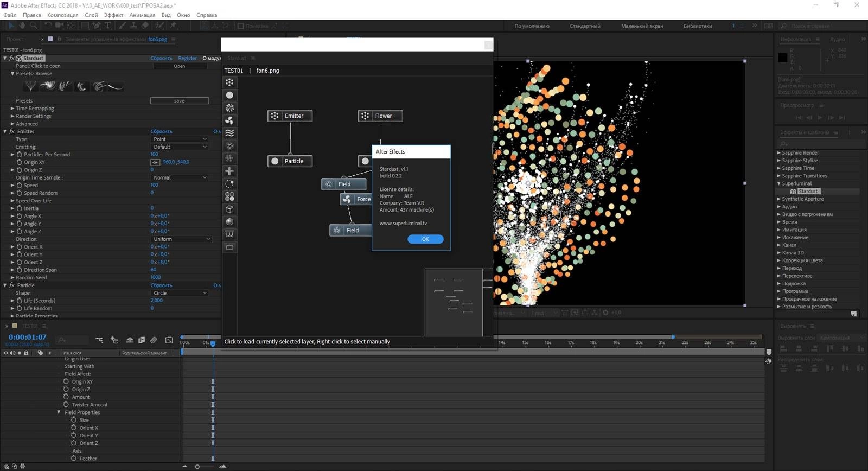868x471 pixels.
Task: Toggle stopwatch for Angle X
Action: click(20, 216)
